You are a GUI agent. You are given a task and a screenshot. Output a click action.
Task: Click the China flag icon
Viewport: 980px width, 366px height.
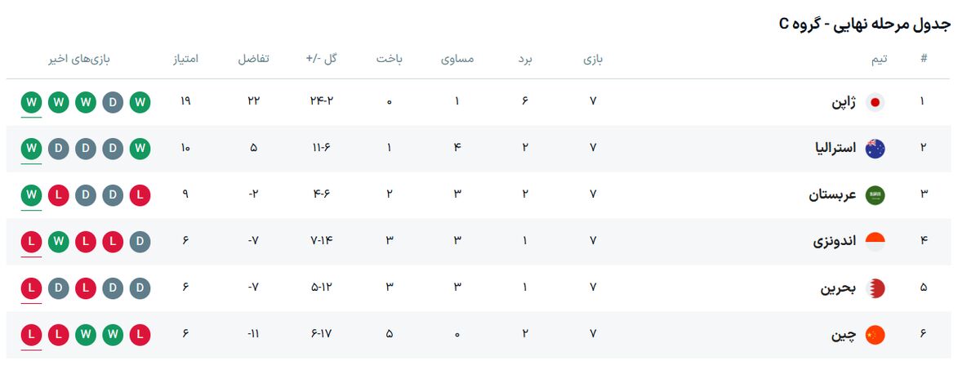coord(875,335)
